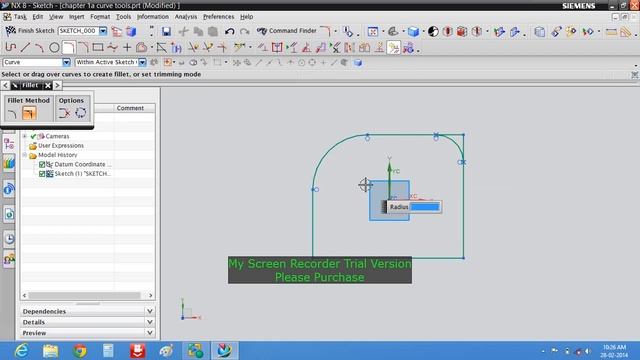This screenshot has height=360, width=640.
Task: Collapse the Model History node
Action: click(x=25, y=155)
